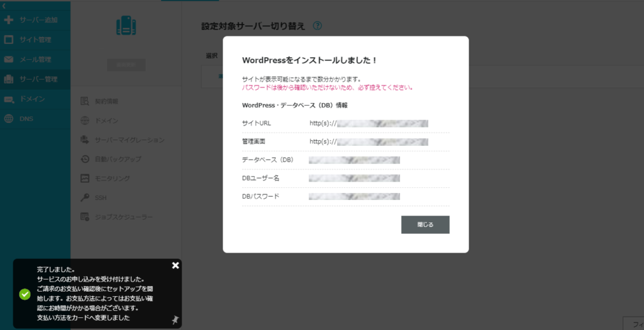Screen dimensions: 644x330
Task: Click the domain icon in the teal sidebar
Action: [x=9, y=99]
